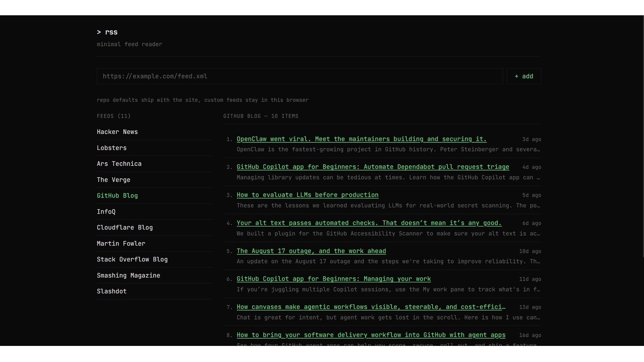Viewport: 644px width, 362px height.
Task: Open 'How to bring your software delivery workflow' link
Action: click(x=371, y=335)
